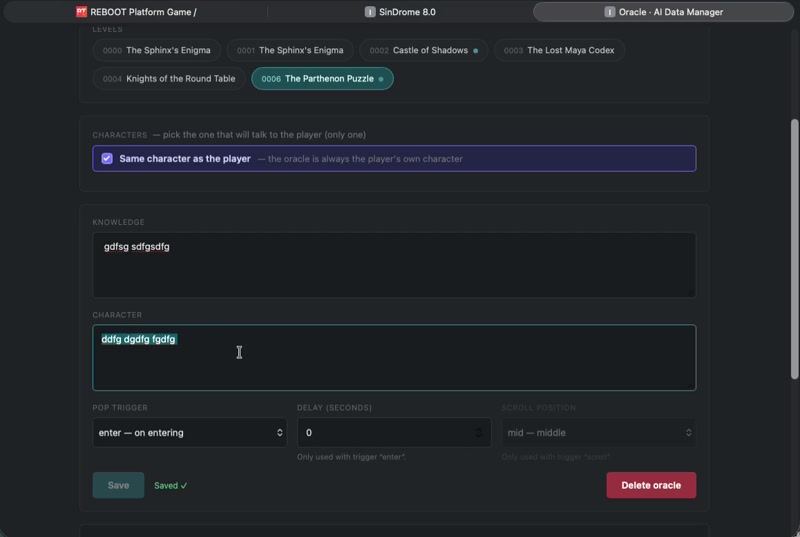Open the Scroll Position dropdown
Screen dimensions: 800x537
pos(598,432)
